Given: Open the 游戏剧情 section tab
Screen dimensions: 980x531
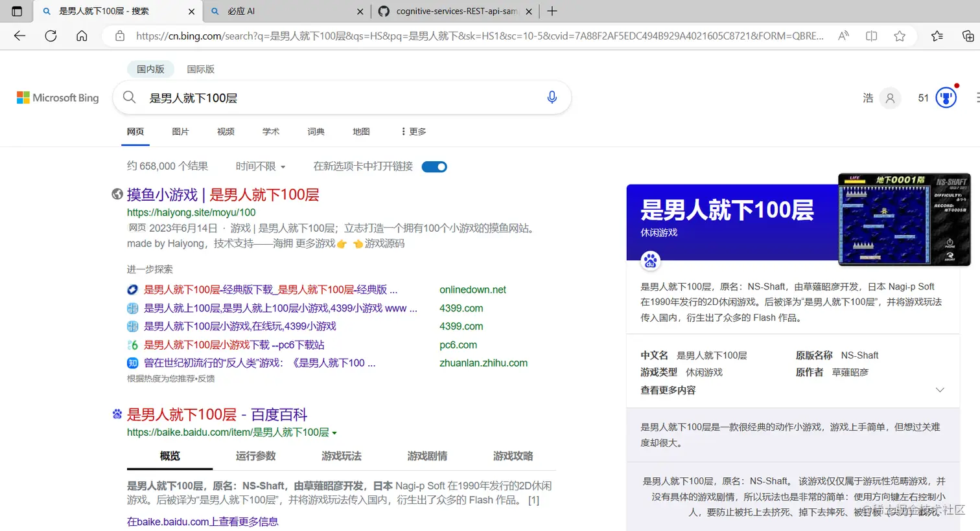Looking at the screenshot, I should coord(427,457).
